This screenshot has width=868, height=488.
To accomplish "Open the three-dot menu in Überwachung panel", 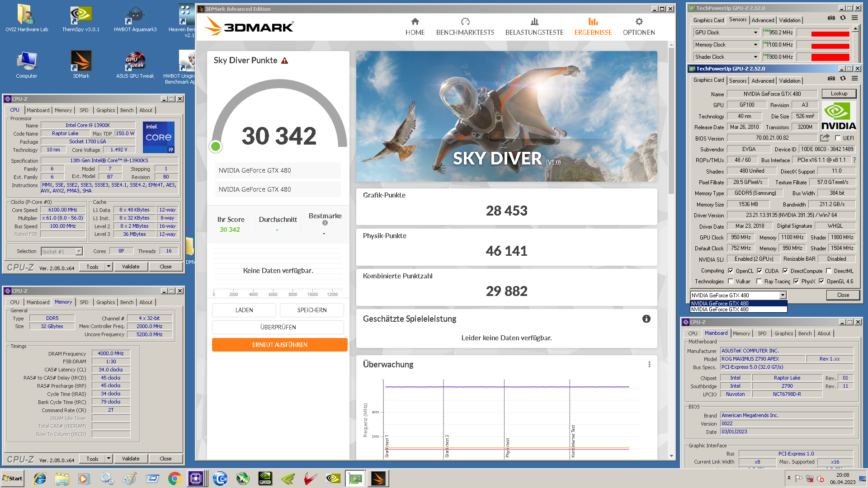I will point(649,364).
